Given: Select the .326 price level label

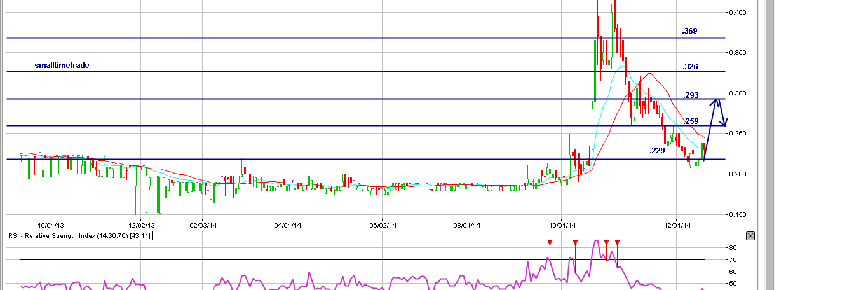Looking at the screenshot, I should pos(690,66).
